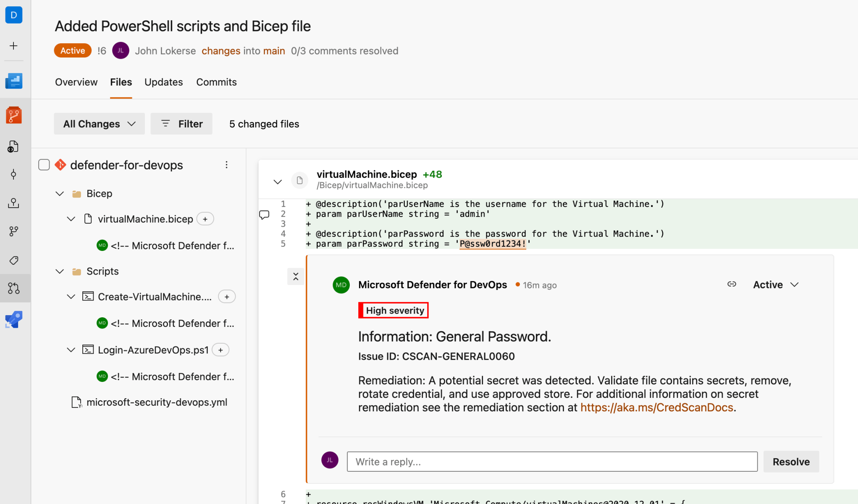Open the Commits view from the sidebar

(x=14, y=174)
